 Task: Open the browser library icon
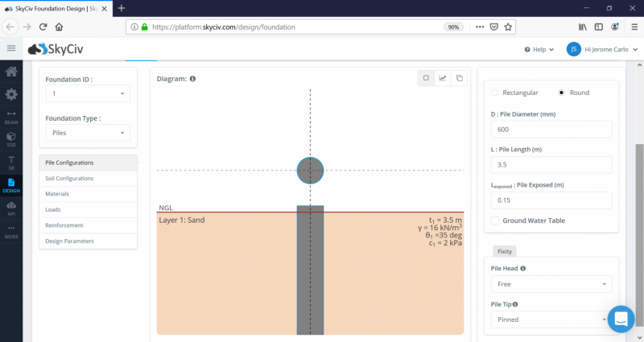582,27
